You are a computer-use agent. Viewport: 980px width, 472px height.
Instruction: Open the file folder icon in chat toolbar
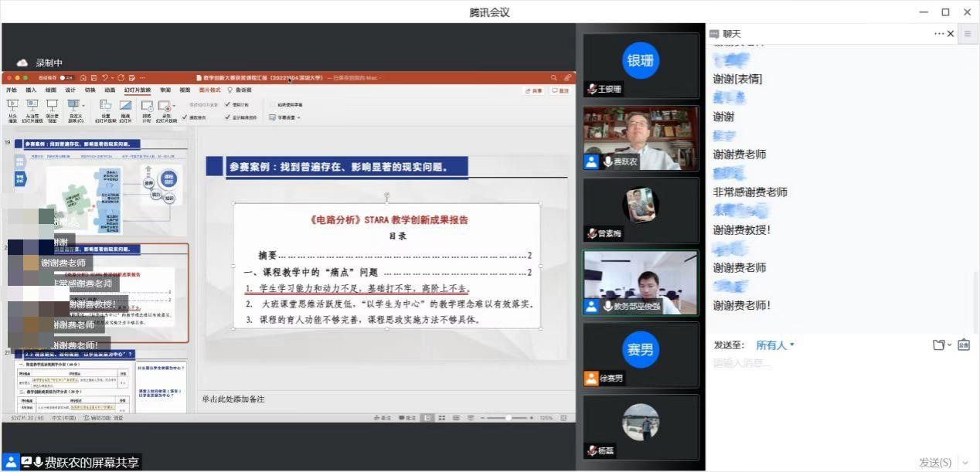(939, 345)
